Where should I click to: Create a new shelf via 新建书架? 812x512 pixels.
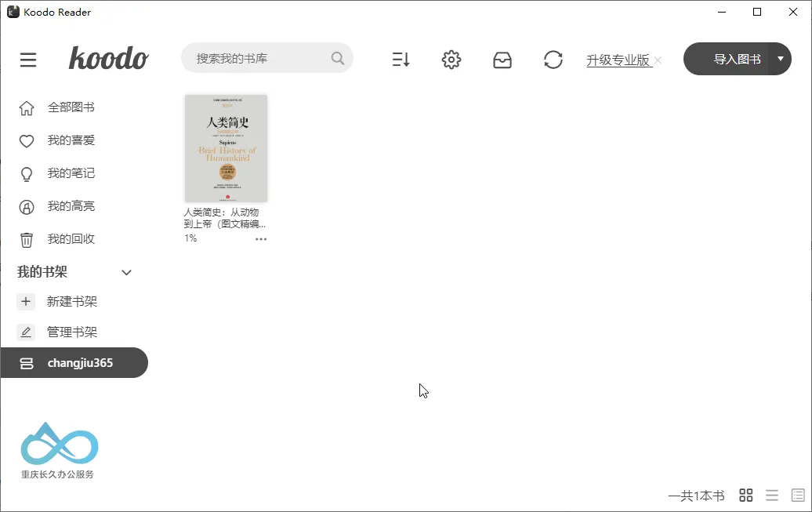tap(72, 302)
